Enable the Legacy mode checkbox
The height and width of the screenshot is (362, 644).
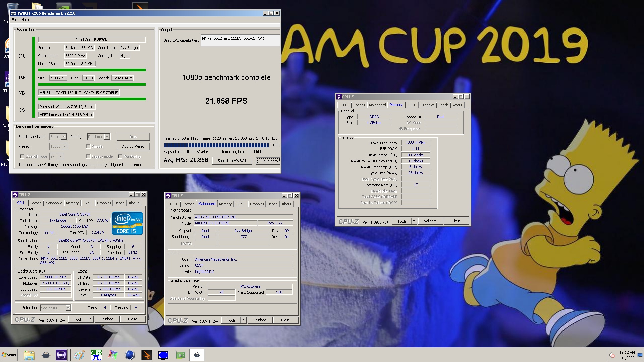point(88,156)
